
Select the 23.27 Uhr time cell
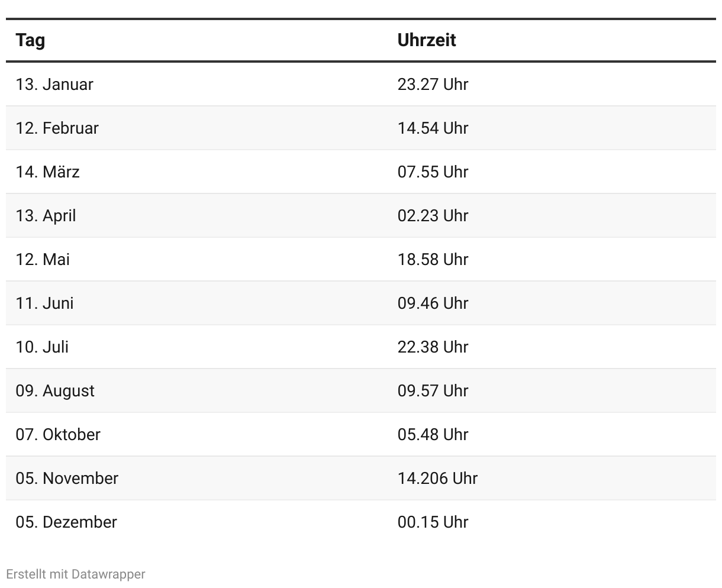(433, 84)
